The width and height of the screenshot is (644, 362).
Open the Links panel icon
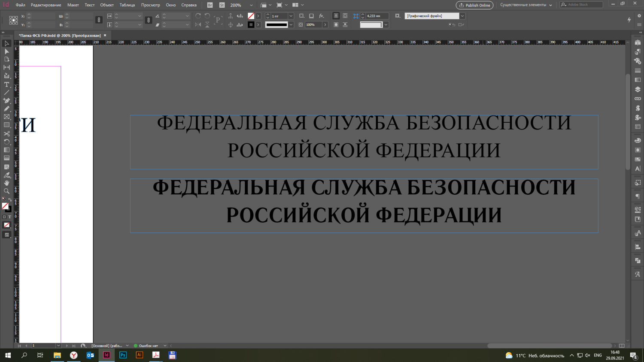coord(638,99)
